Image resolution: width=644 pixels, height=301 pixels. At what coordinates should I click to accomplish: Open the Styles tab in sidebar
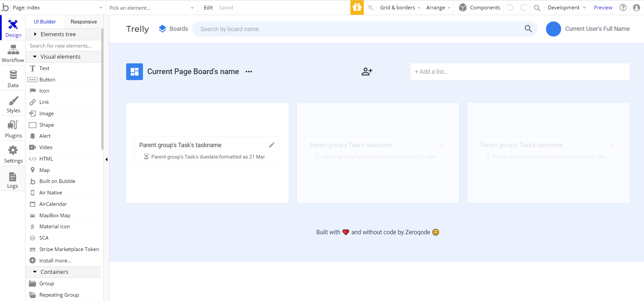[x=13, y=103]
